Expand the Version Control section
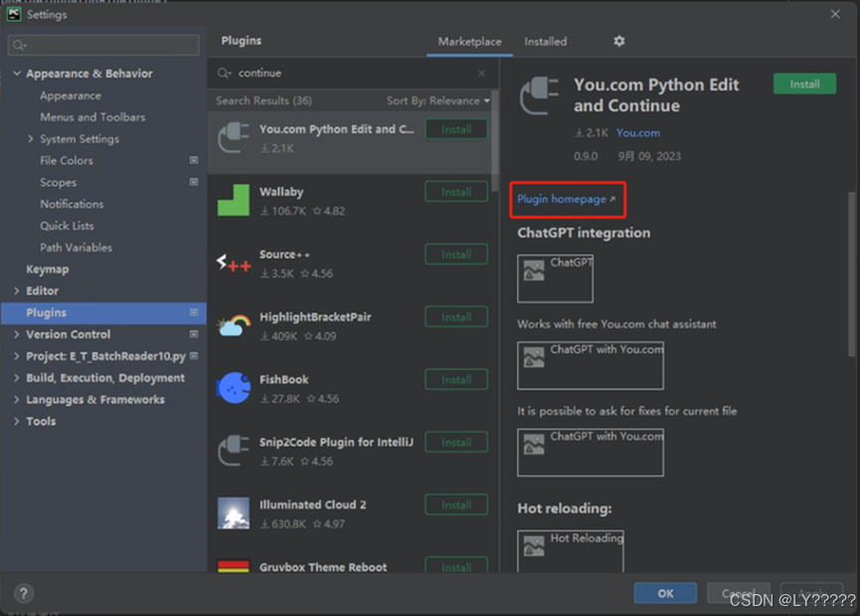This screenshot has height=616, width=860. 17,334
